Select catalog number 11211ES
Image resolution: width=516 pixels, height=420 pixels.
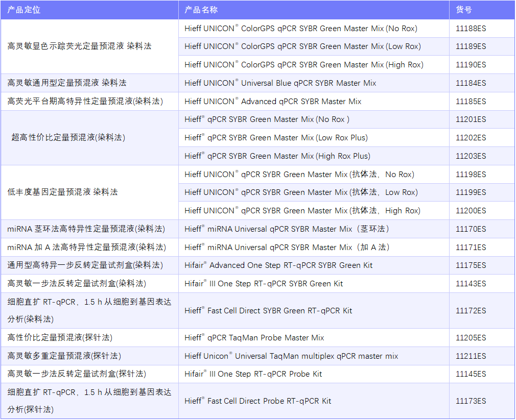tap(471, 356)
